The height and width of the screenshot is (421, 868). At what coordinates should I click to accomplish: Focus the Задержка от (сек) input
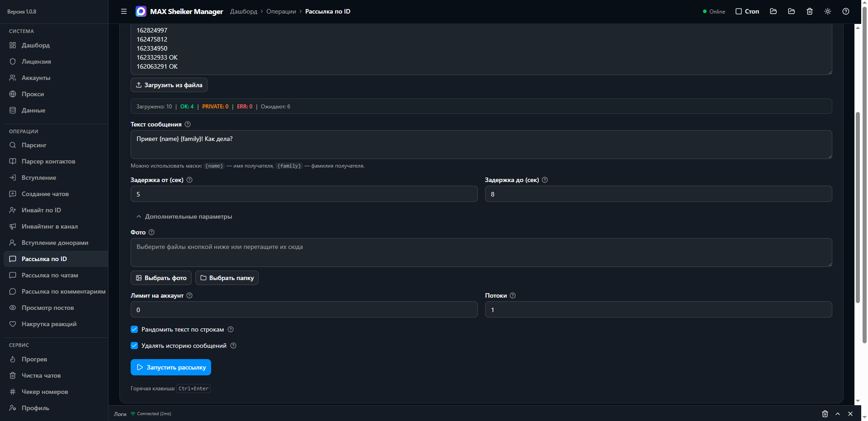point(304,194)
